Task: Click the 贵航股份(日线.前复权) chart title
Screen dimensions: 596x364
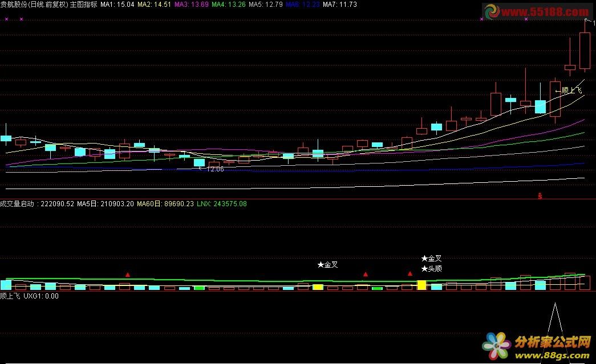Action: [34, 5]
